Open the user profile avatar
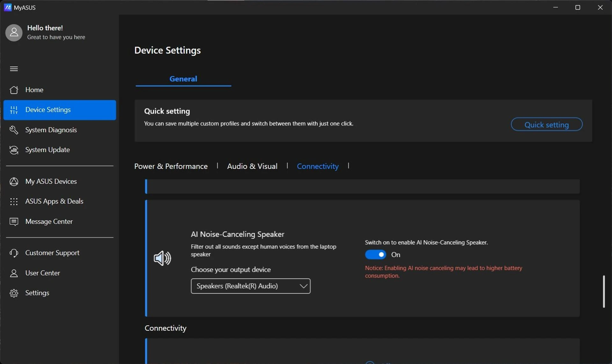Image resolution: width=612 pixels, height=364 pixels. (x=14, y=32)
